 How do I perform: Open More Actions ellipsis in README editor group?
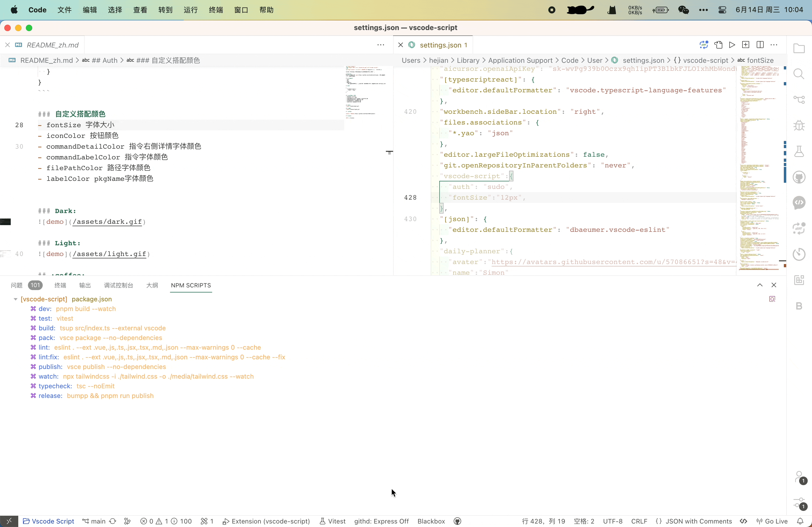click(381, 45)
